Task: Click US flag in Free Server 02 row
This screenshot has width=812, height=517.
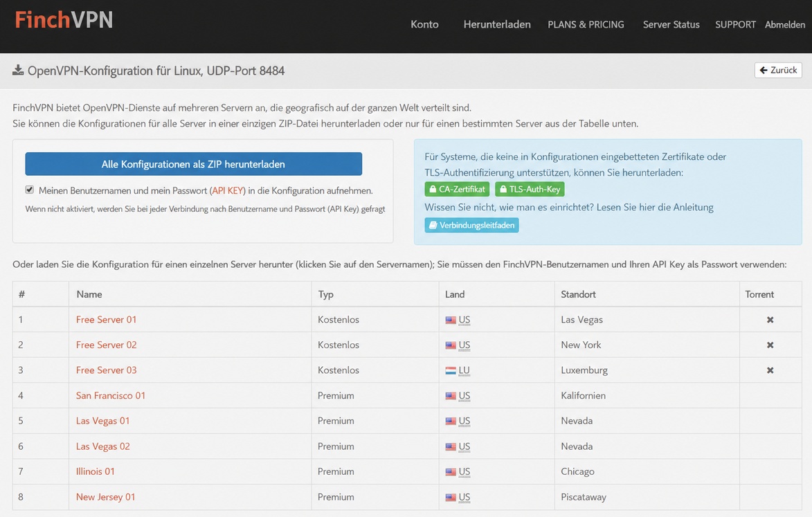Action: click(451, 345)
